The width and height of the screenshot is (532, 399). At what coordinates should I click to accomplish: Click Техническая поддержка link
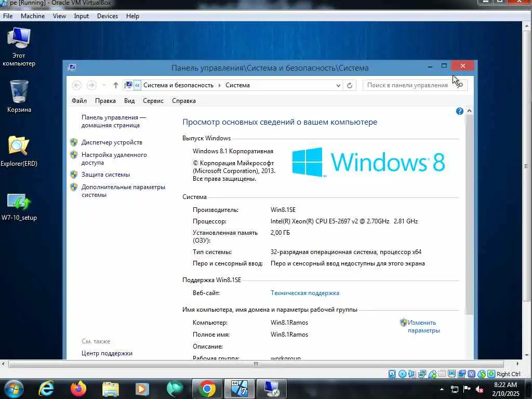click(304, 293)
